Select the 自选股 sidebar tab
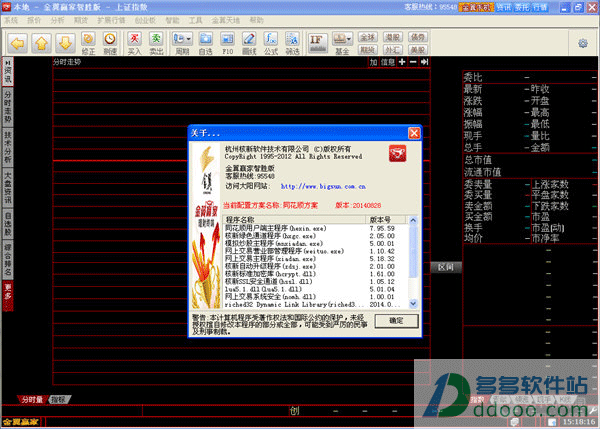 [x=8, y=223]
